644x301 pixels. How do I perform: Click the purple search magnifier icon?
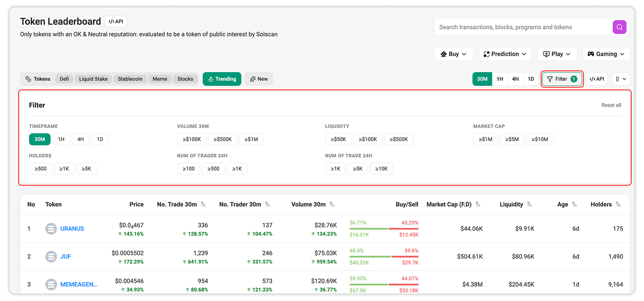[619, 27]
